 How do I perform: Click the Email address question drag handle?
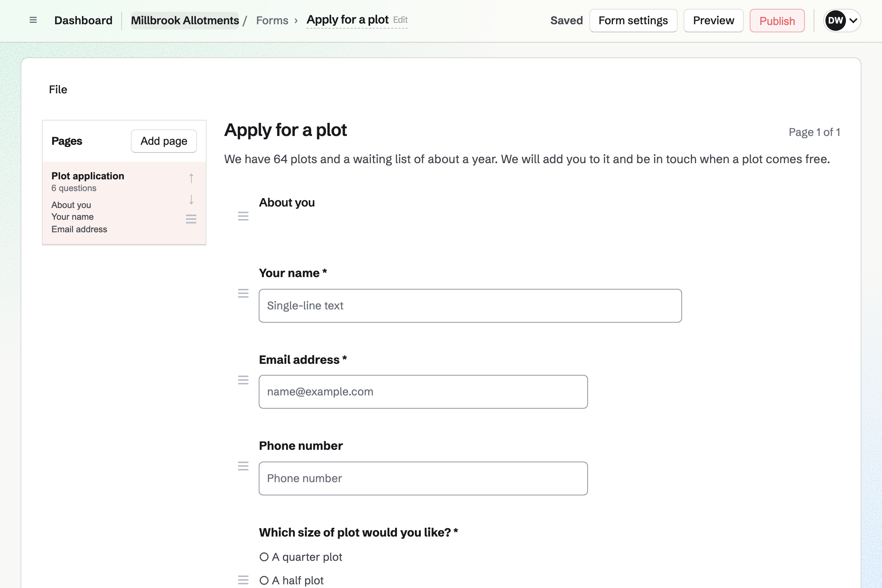(243, 380)
